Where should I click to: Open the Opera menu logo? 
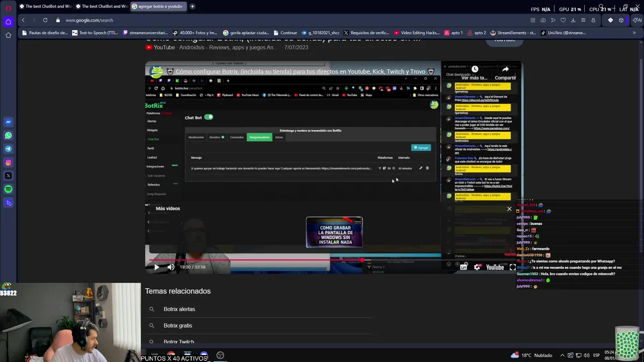click(8, 8)
